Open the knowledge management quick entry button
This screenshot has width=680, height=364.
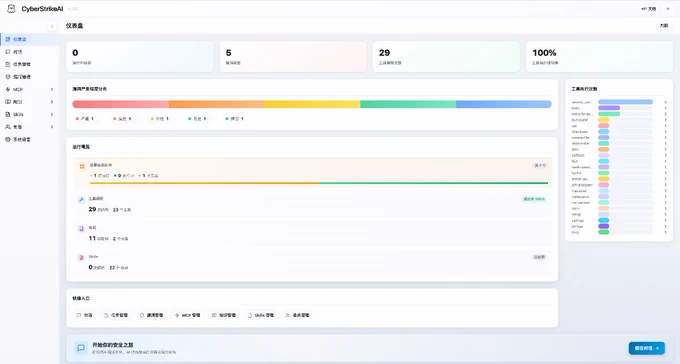coord(224,315)
